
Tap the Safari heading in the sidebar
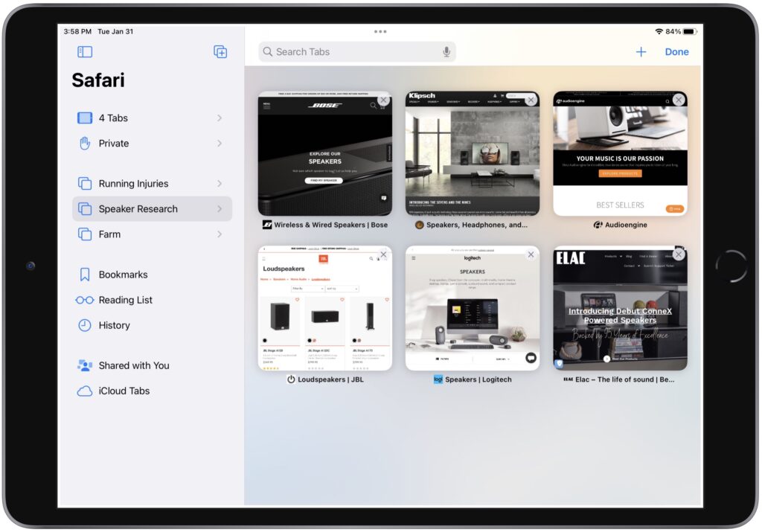pyautogui.click(x=98, y=80)
